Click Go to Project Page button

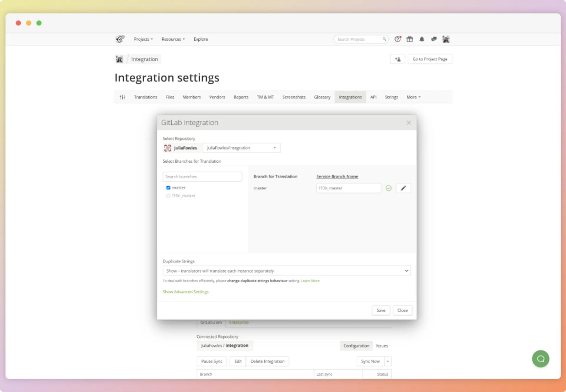(430, 59)
